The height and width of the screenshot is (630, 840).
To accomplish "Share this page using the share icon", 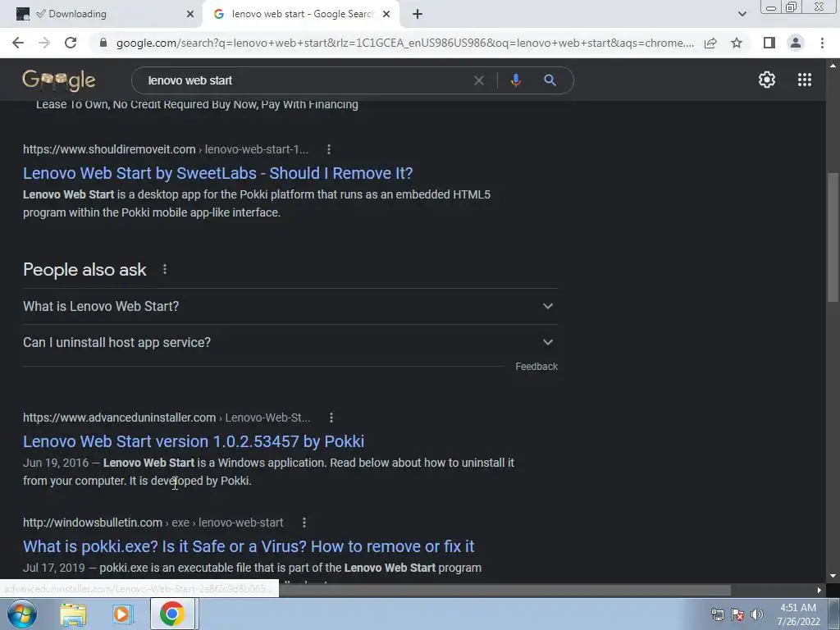I will coord(710,43).
